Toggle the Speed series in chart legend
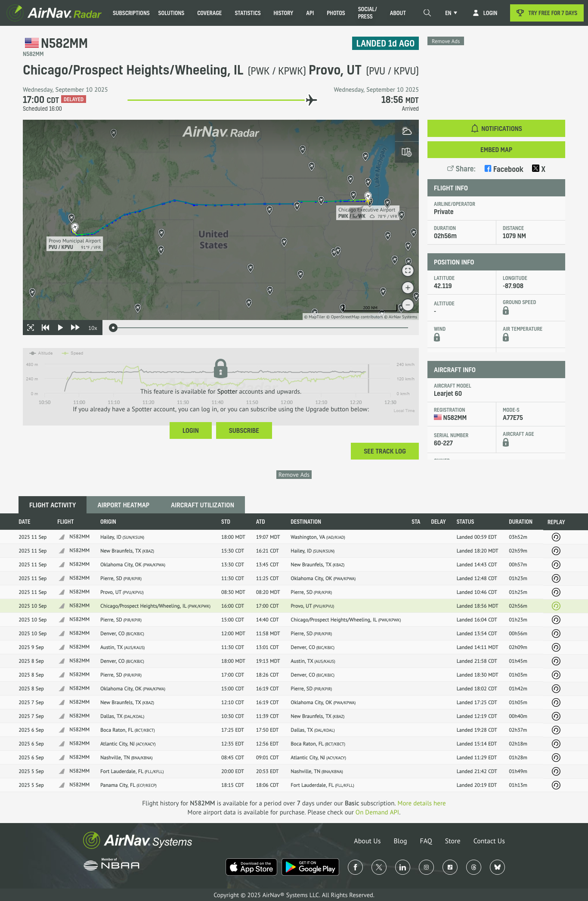 point(72,353)
